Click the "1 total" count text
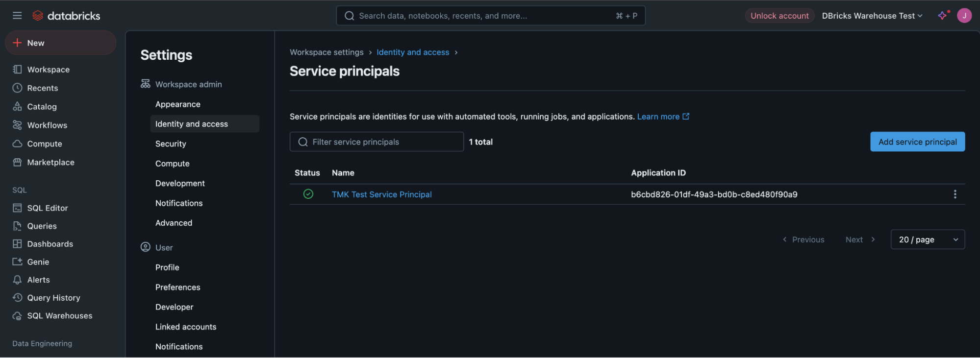 [x=480, y=142]
